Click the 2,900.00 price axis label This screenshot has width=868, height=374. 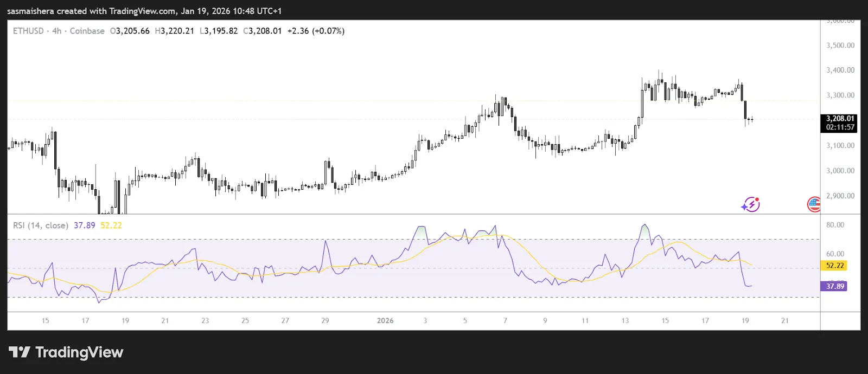click(840, 196)
